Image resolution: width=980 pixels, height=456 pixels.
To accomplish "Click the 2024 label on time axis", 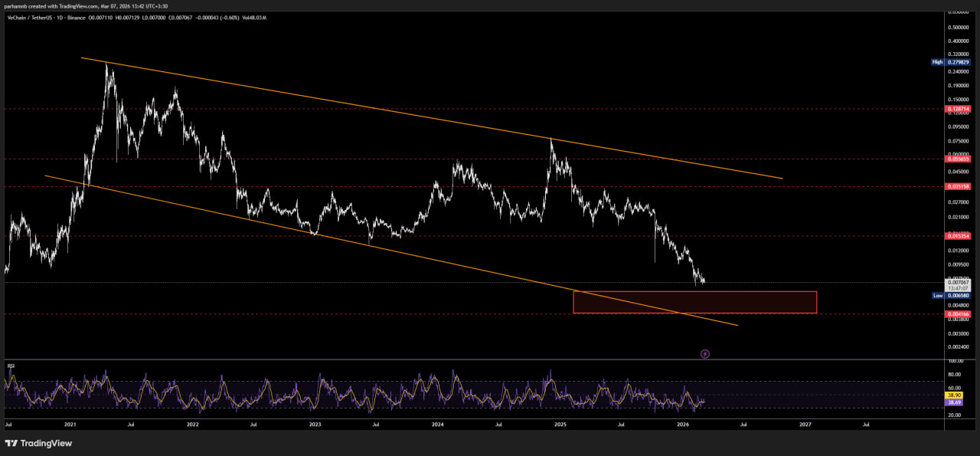I will (437, 424).
